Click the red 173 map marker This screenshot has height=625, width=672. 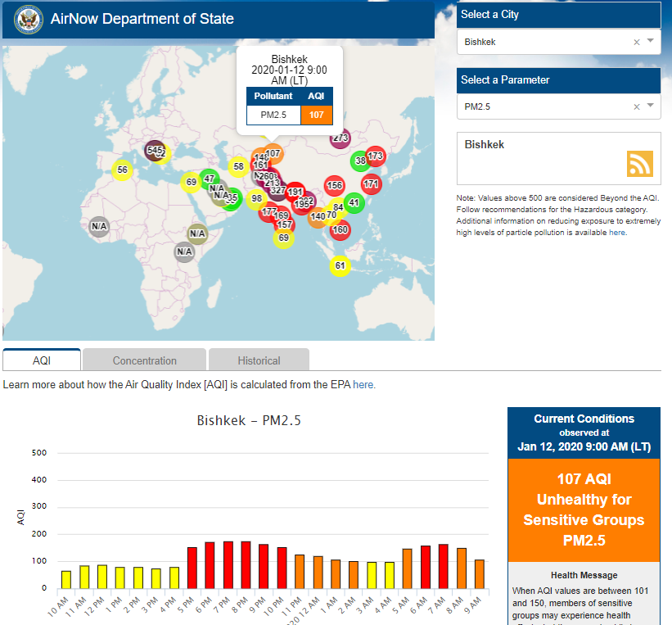pyautogui.click(x=375, y=156)
